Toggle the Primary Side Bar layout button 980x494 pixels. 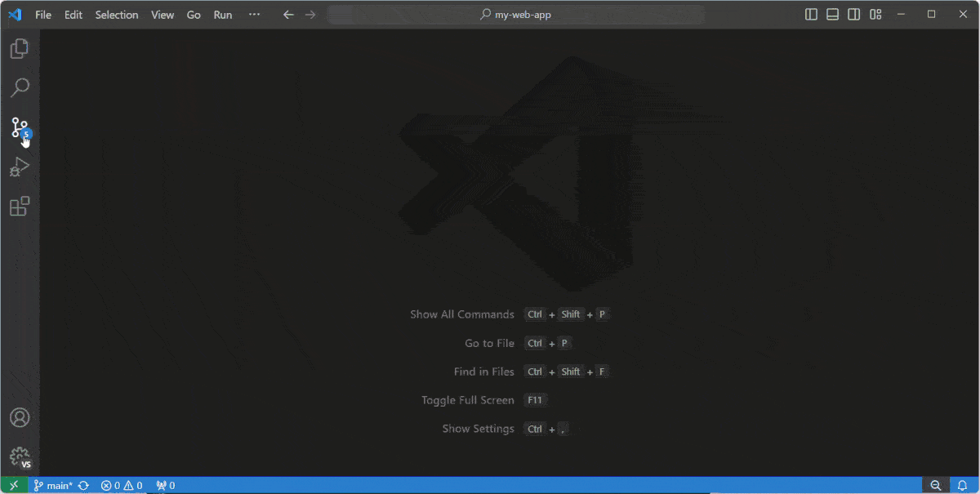[811, 15]
